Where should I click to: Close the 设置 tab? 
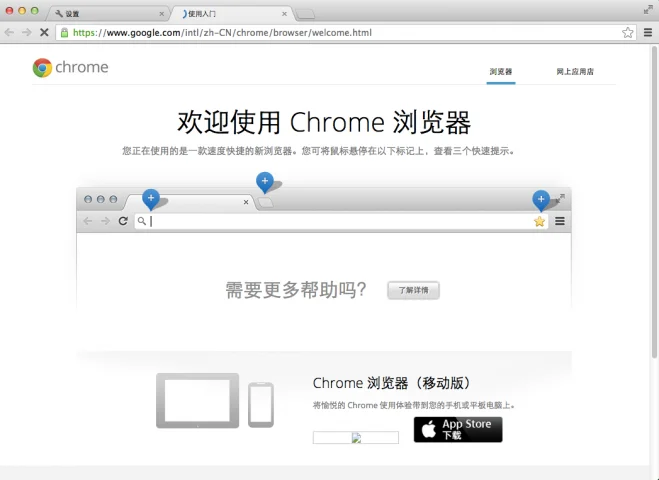click(x=161, y=14)
